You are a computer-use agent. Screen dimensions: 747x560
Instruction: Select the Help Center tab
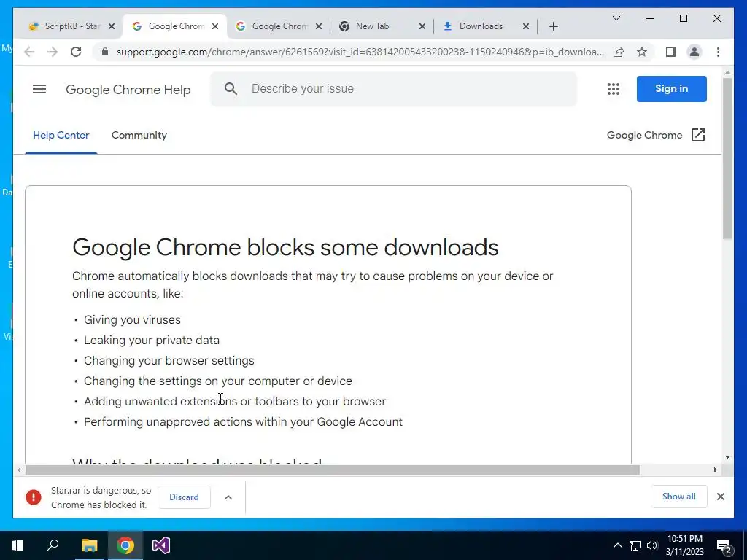click(61, 135)
